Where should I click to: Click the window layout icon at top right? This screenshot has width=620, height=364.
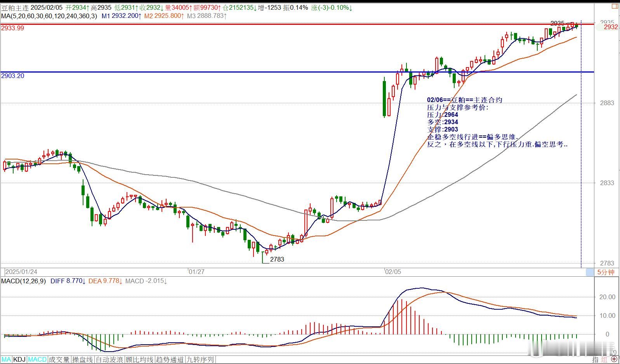[615, 7]
